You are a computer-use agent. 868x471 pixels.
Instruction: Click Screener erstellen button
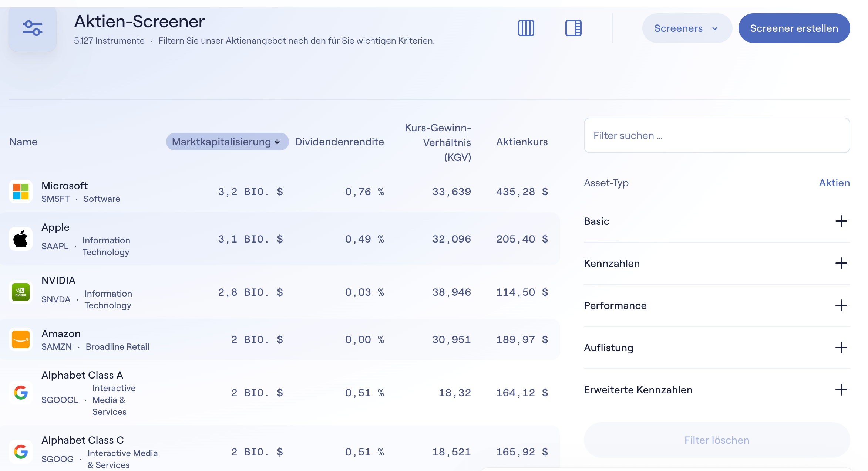pyautogui.click(x=794, y=28)
